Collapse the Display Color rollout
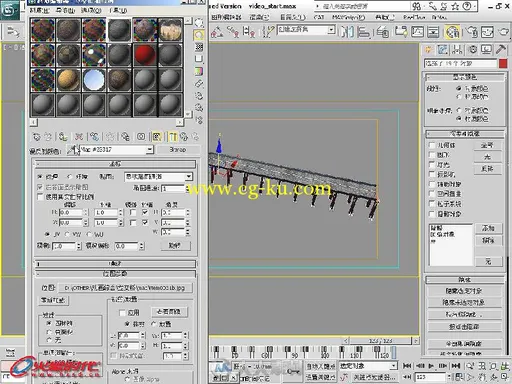Image resolution: width=512 pixels, height=384 pixels. tap(465, 77)
